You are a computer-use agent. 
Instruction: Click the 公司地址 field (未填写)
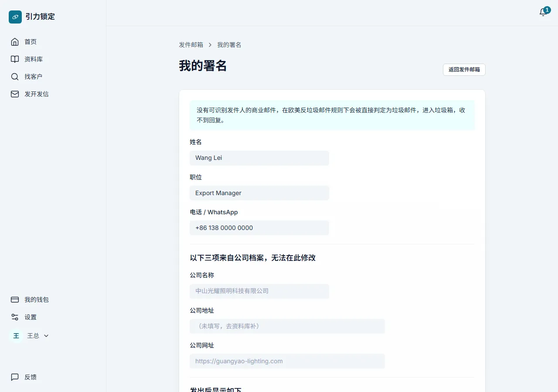(x=287, y=326)
